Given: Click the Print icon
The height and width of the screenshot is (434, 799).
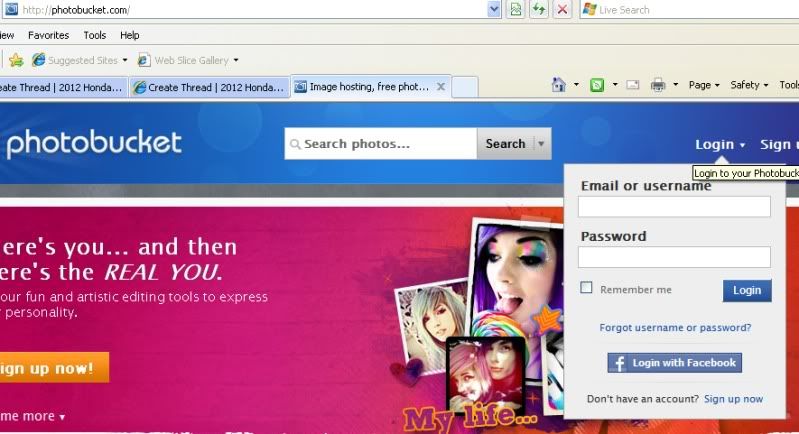Looking at the screenshot, I should [658, 85].
